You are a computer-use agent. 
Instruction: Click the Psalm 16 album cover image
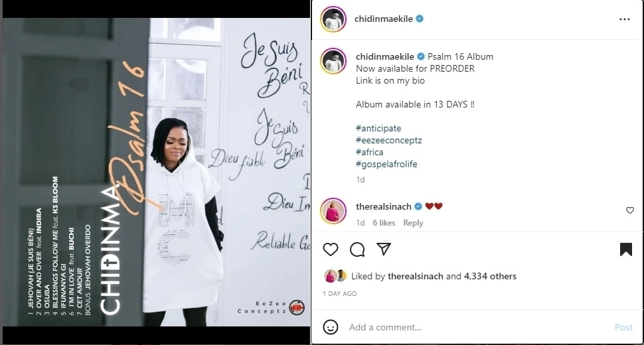click(x=156, y=172)
